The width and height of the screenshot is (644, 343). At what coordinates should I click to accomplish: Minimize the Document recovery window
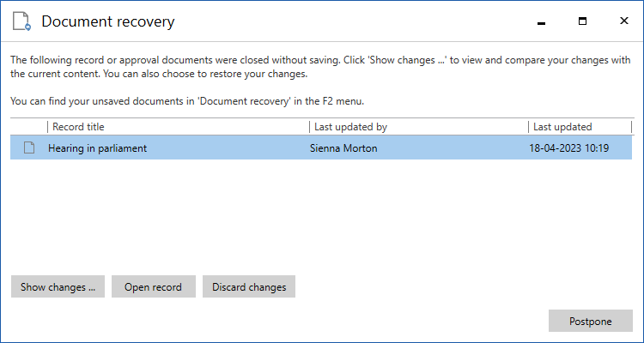pos(541,21)
